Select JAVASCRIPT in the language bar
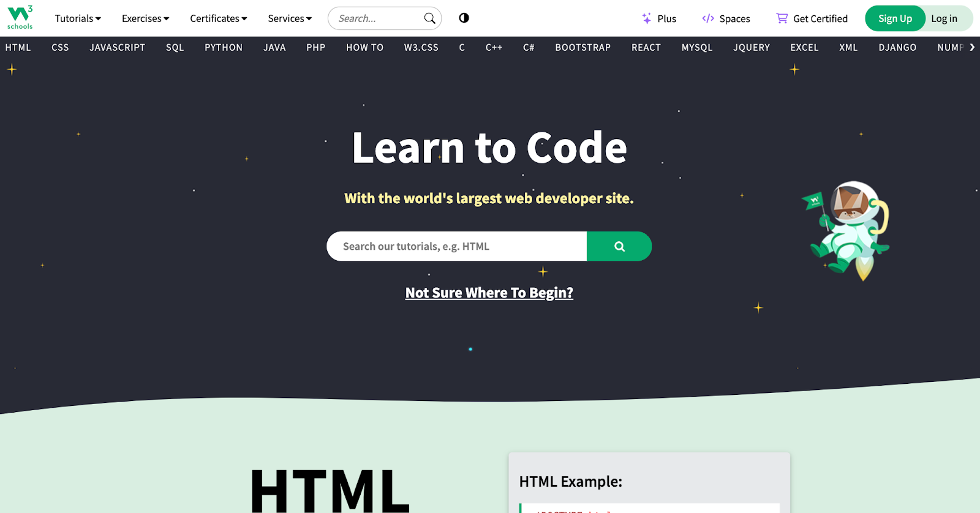Image resolution: width=980 pixels, height=513 pixels. click(118, 47)
